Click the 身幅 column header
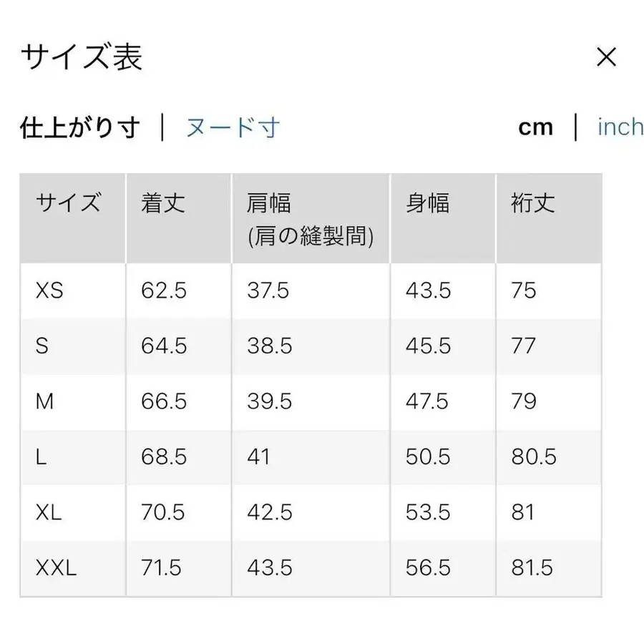644x644 pixels. (x=426, y=203)
